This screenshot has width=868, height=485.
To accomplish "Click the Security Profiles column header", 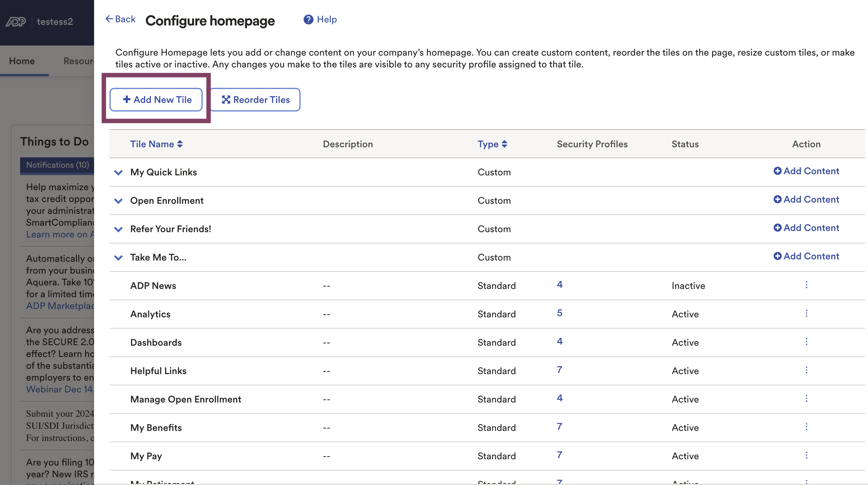I will (592, 144).
